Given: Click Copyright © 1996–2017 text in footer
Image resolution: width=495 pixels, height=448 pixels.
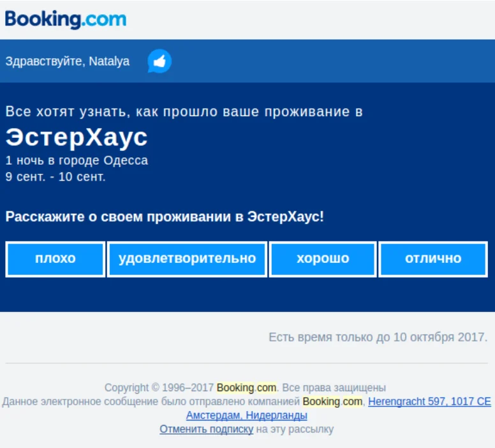Looking at the screenshot, I should pos(159,387).
